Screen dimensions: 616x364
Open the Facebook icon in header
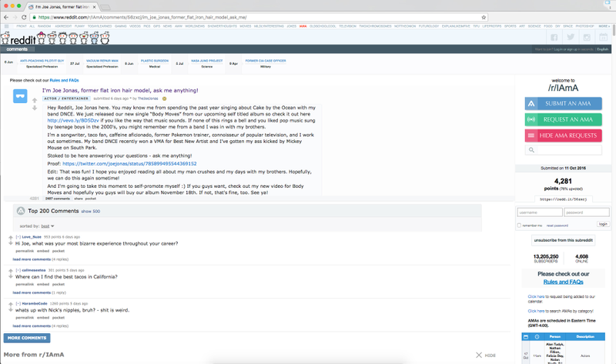click(x=554, y=37)
